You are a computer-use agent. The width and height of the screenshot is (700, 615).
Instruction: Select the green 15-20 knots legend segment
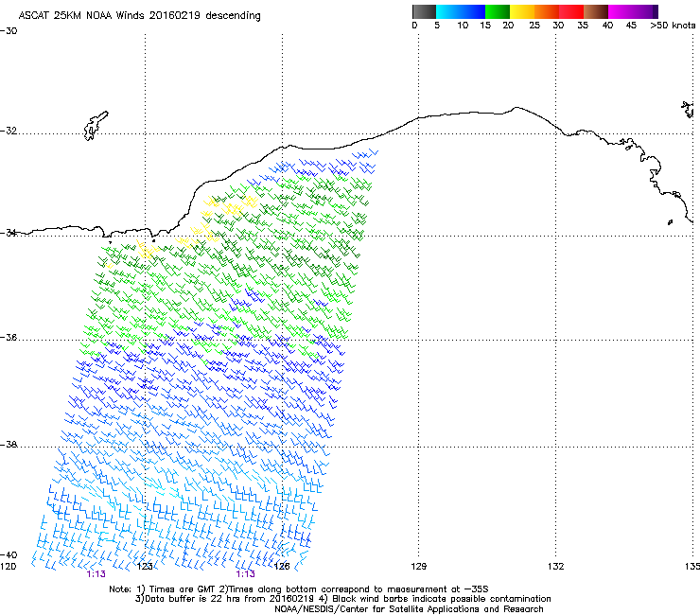[498, 11]
